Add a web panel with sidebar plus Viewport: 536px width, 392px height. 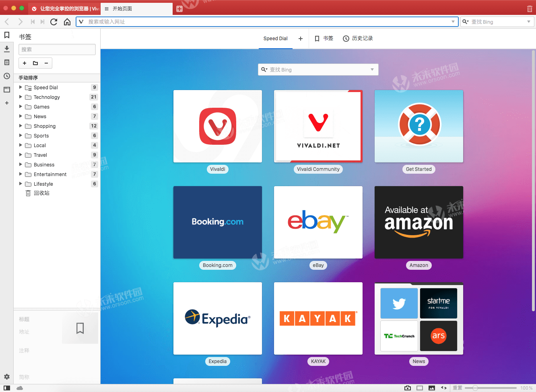pyautogui.click(x=7, y=103)
